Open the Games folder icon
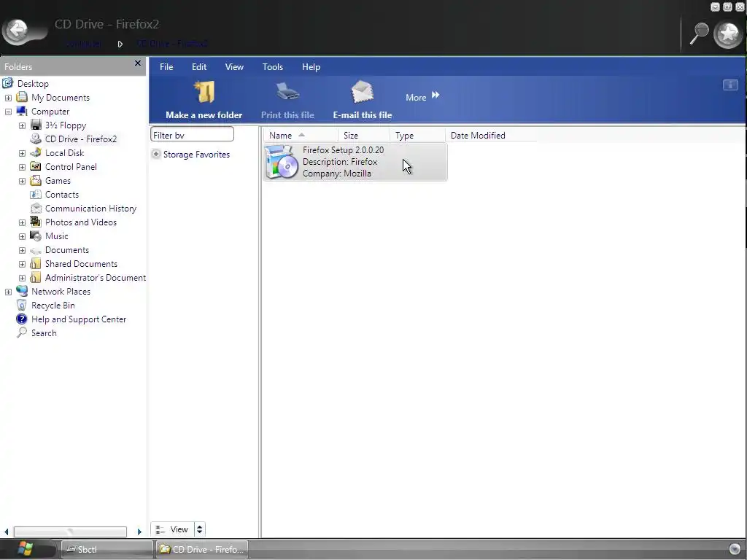Viewport: 747px width, 560px height. (x=36, y=181)
